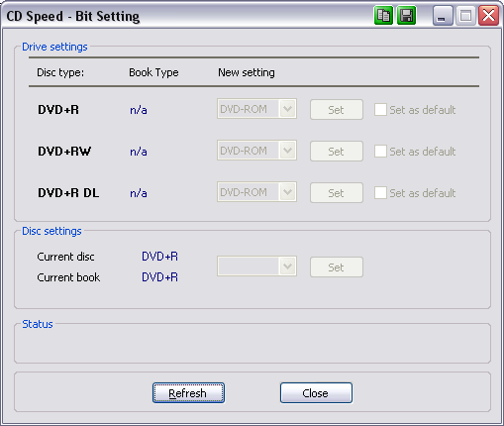Click the Set button for DVD+R
The height and width of the screenshot is (426, 504).
(x=337, y=110)
